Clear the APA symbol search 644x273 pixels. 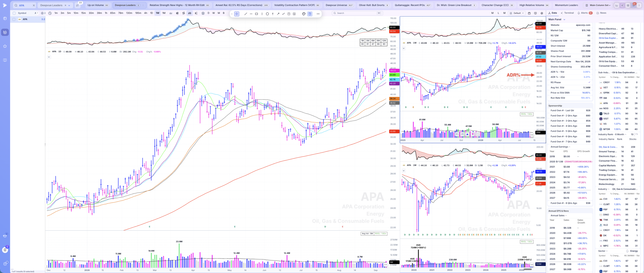pos(34,5)
